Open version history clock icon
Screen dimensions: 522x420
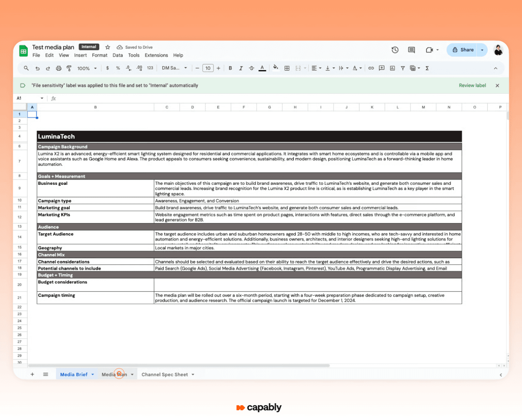[395, 50]
